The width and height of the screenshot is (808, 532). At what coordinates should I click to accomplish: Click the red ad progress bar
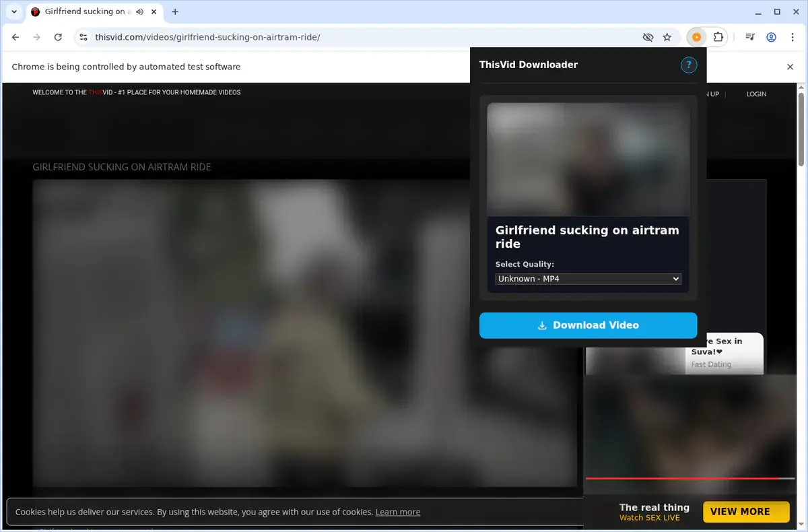tap(690, 478)
